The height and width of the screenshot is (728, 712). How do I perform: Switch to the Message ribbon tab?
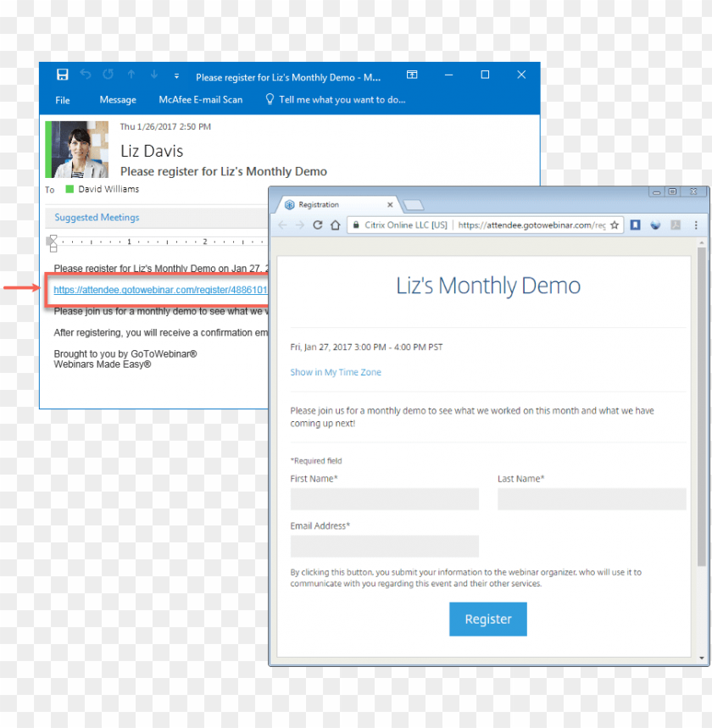pyautogui.click(x=118, y=99)
